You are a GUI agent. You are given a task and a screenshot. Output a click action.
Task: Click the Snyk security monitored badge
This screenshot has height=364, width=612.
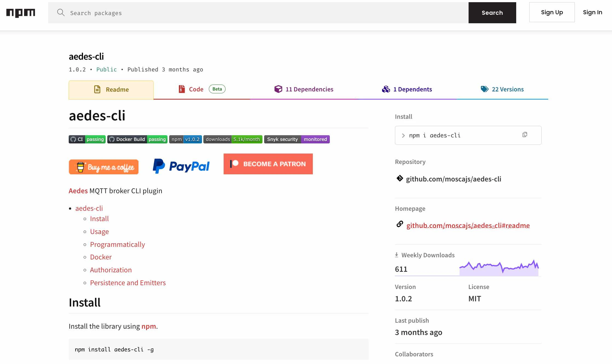[297, 139]
